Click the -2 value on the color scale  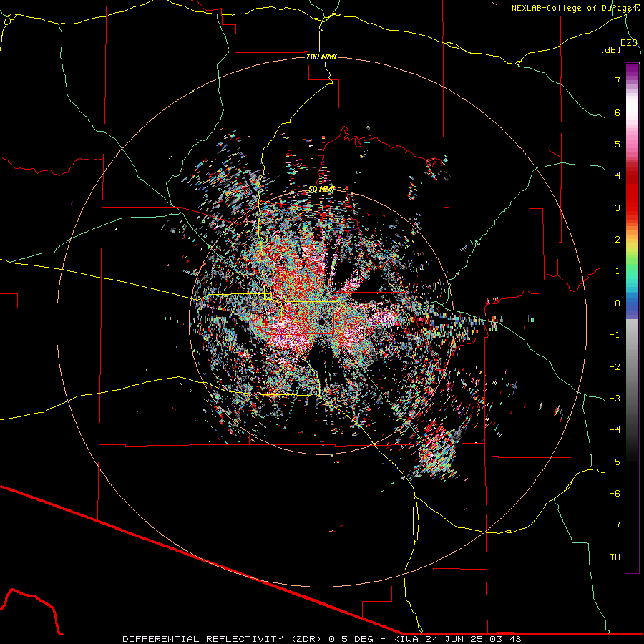tap(615, 367)
